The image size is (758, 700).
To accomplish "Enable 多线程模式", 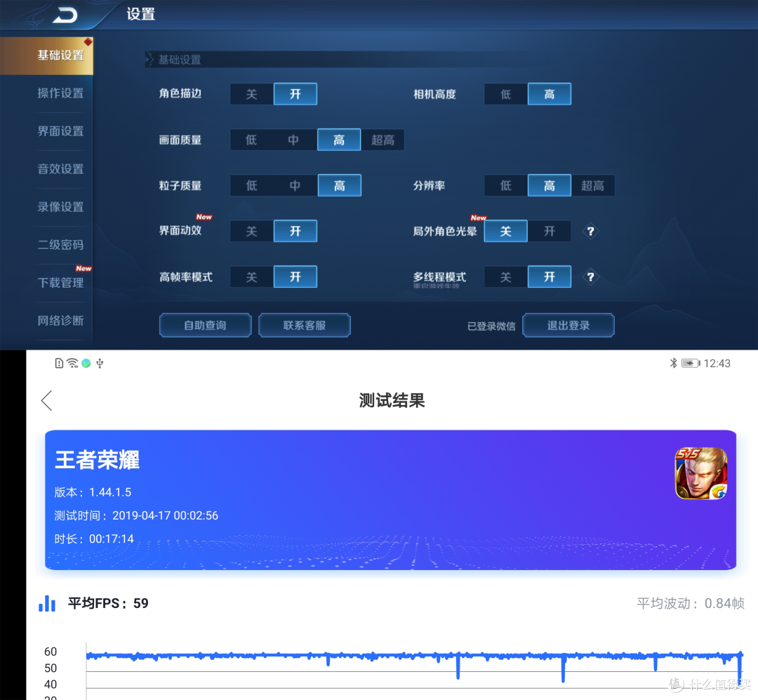I will click(x=550, y=277).
